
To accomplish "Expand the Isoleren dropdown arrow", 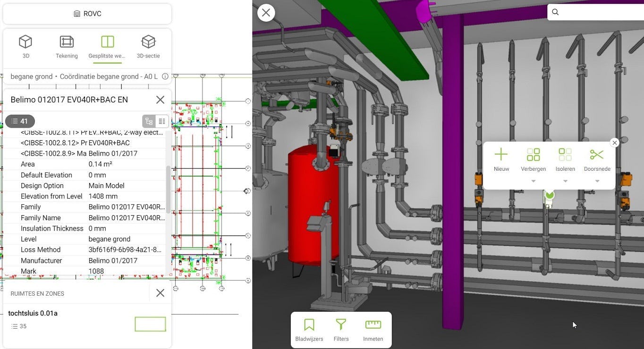I will point(565,182).
